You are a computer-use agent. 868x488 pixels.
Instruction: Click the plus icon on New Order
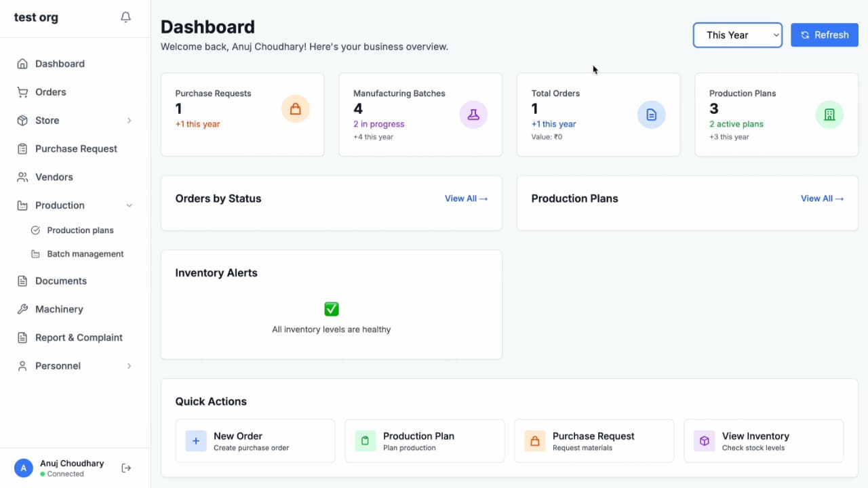click(196, 441)
